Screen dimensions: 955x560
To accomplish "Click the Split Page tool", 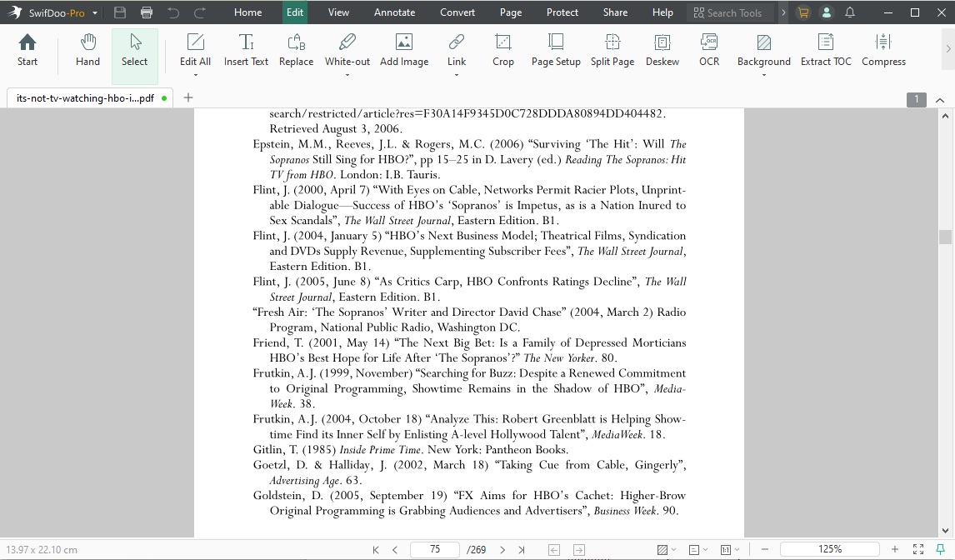I will point(612,51).
